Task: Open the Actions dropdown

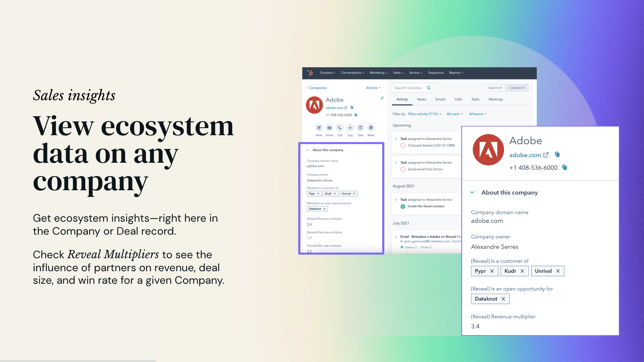Action: (x=374, y=88)
